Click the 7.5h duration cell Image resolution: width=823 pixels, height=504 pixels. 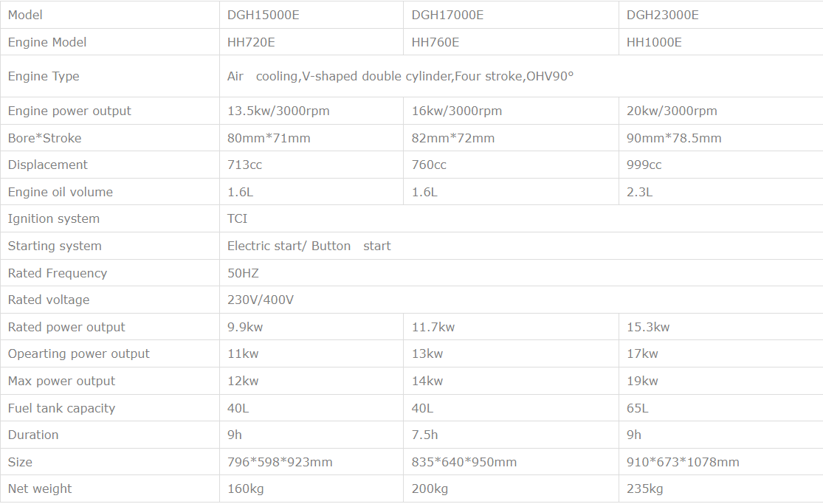click(424, 435)
